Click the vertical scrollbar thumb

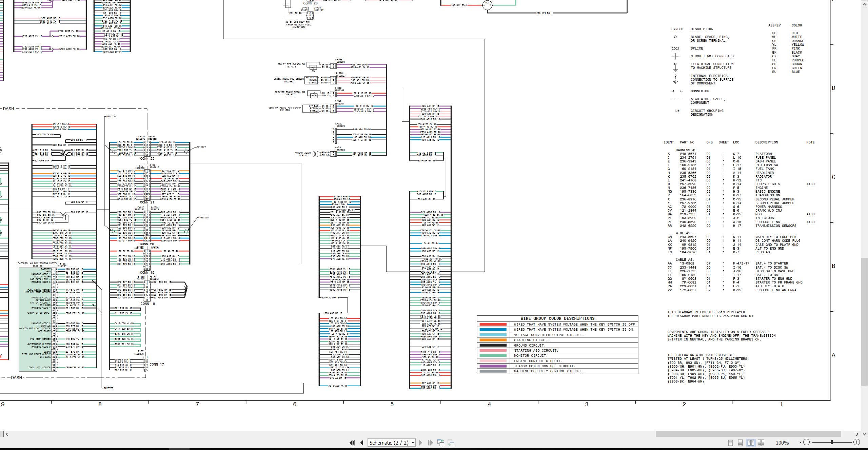[865, 321]
